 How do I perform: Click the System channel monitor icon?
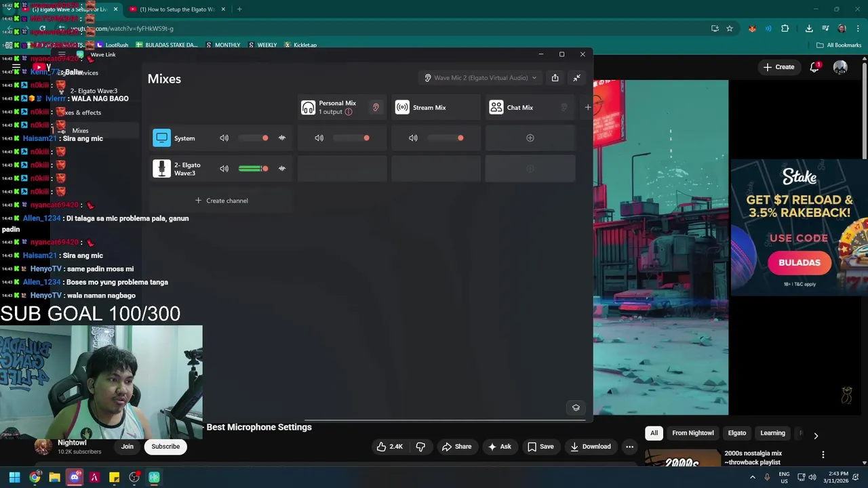161,138
